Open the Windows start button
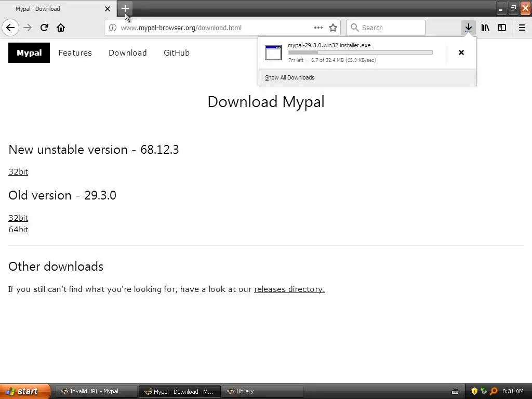This screenshot has width=532, height=399. (x=24, y=391)
